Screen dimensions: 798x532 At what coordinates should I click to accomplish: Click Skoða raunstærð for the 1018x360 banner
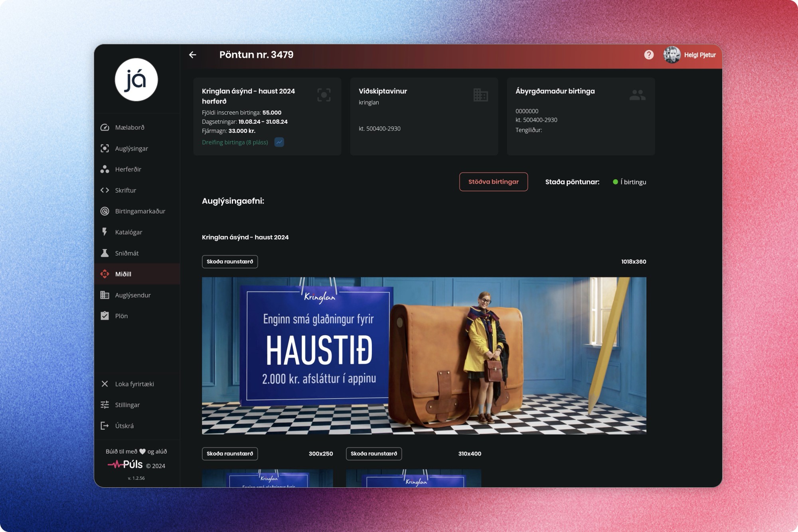(230, 262)
